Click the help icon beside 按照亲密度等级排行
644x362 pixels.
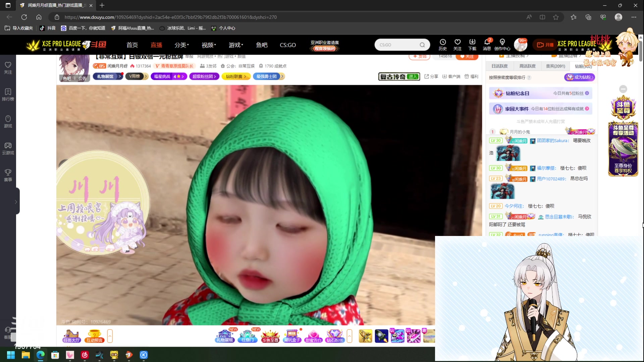pyautogui.click(x=529, y=77)
